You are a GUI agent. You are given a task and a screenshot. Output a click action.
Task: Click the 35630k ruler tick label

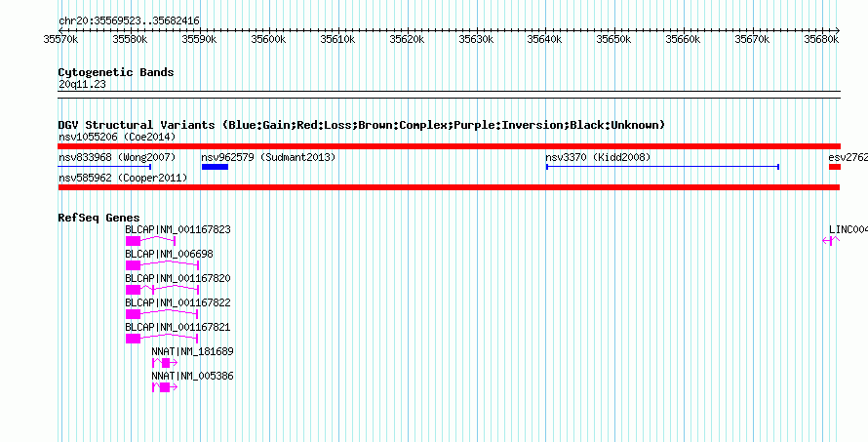point(476,39)
